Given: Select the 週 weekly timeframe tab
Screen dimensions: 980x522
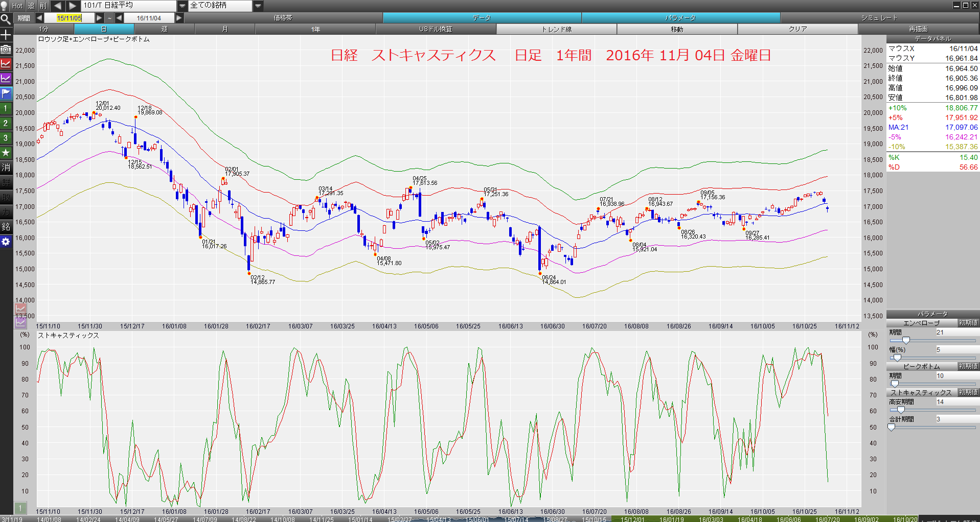Looking at the screenshot, I should [164, 29].
